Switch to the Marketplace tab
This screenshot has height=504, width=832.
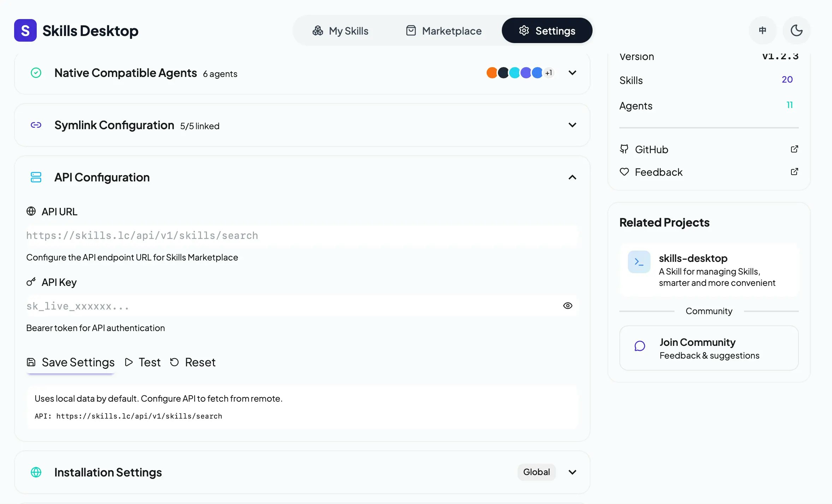444,31
